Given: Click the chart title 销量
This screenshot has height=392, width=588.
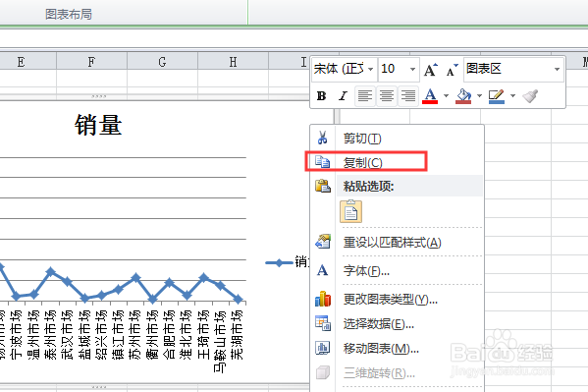Looking at the screenshot, I should coord(98,125).
